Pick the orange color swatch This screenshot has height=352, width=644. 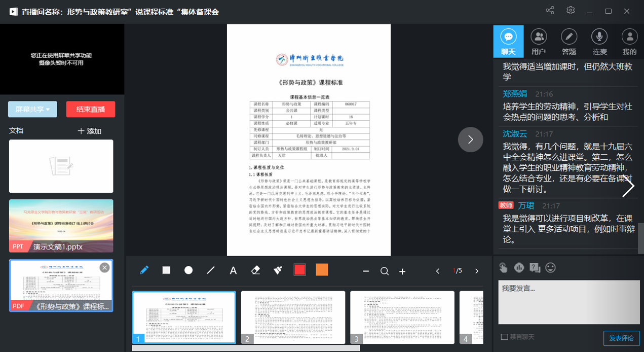click(322, 270)
